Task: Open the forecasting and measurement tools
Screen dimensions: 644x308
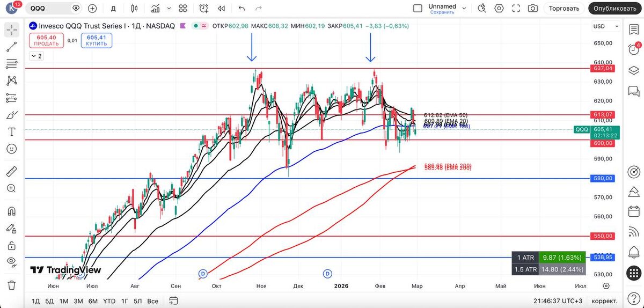Action: point(12,98)
